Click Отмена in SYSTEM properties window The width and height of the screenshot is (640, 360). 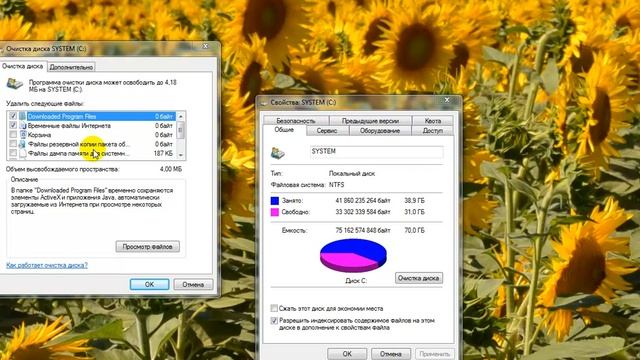pos(391,353)
